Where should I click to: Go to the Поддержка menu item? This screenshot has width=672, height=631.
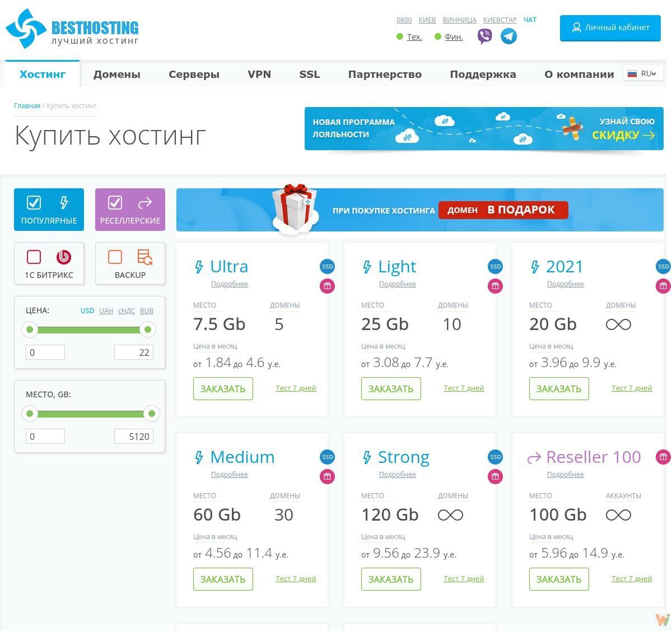click(483, 75)
